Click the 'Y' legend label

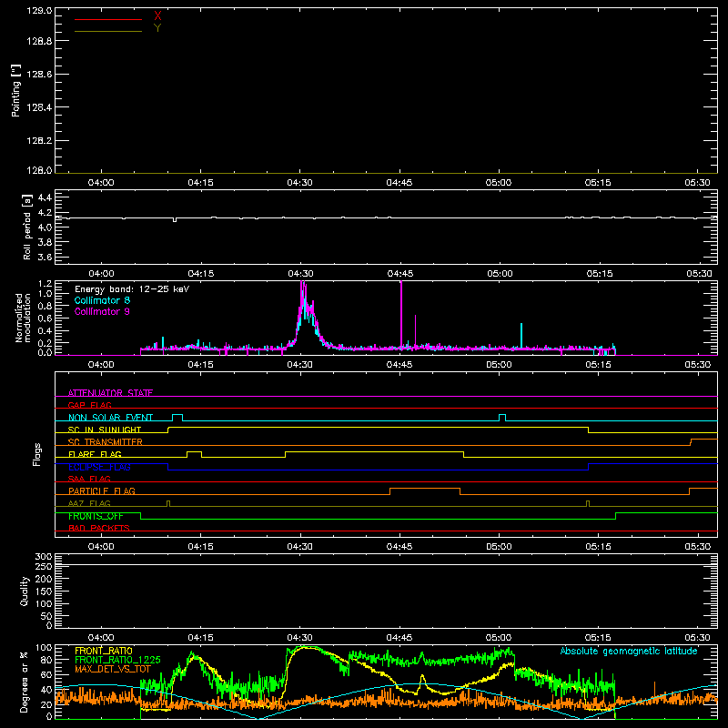click(157, 28)
